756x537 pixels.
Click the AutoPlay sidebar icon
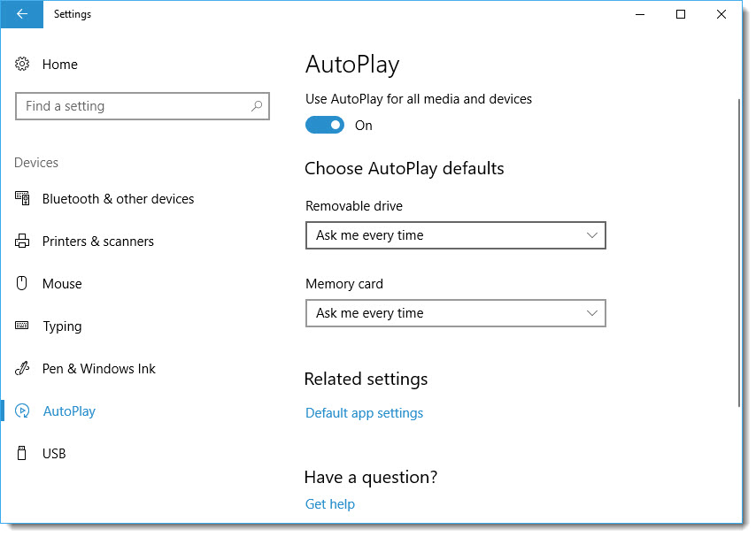(x=21, y=410)
